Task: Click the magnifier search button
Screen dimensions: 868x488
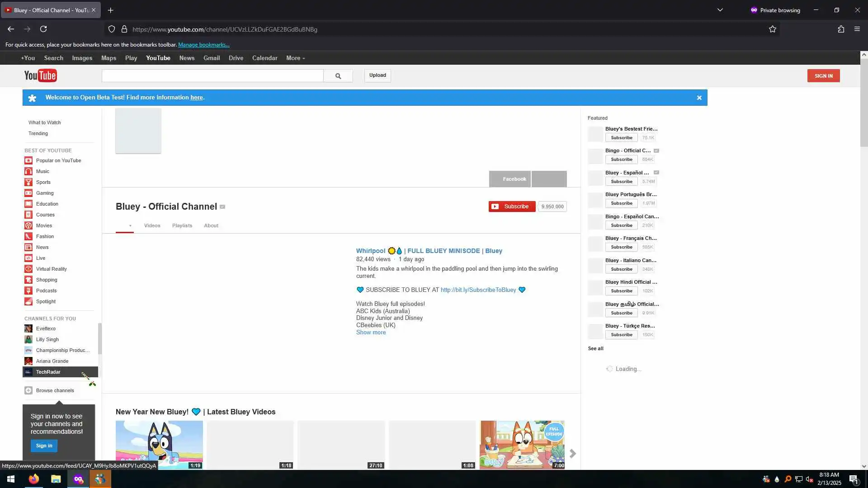Action: click(338, 76)
